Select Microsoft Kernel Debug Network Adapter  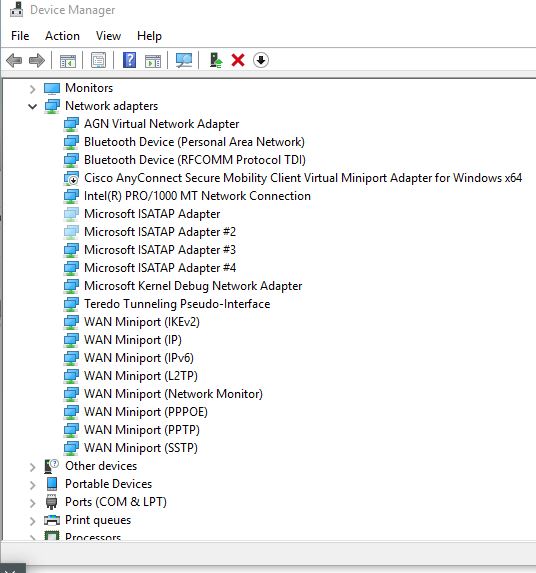tap(193, 286)
